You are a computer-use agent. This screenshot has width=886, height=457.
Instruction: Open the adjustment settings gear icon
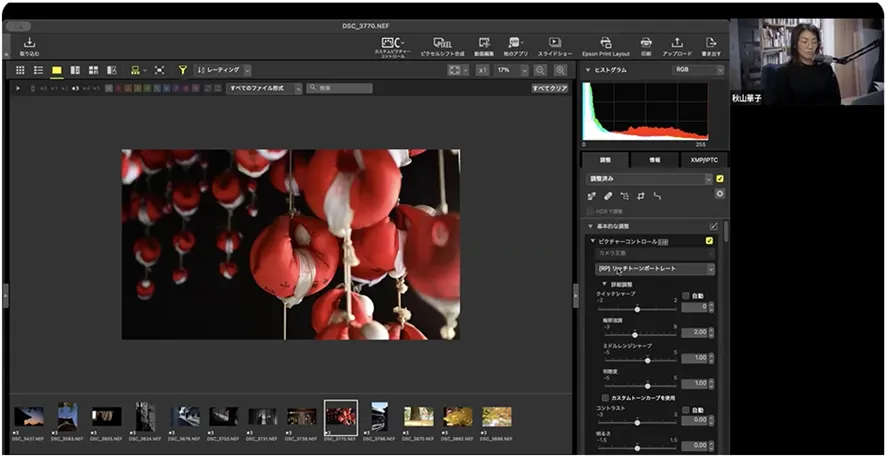pos(719,193)
